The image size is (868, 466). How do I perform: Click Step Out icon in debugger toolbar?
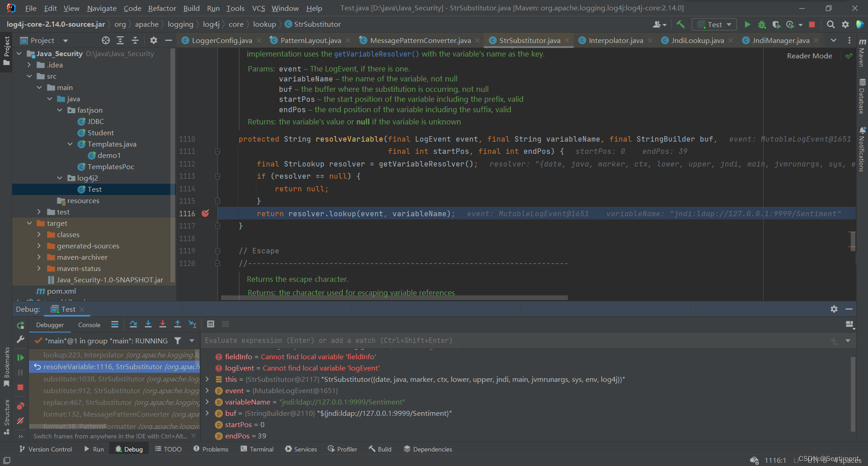point(178,324)
